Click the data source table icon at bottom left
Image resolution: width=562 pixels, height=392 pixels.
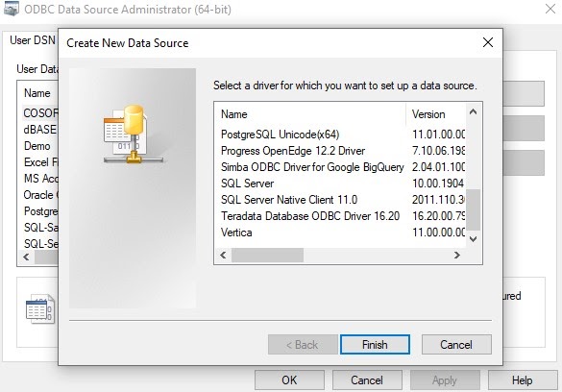(40, 308)
